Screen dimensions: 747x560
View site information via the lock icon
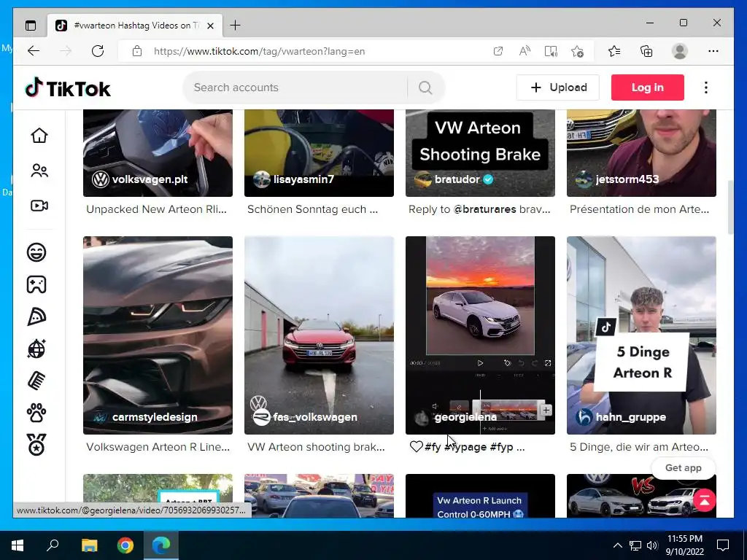137,51
